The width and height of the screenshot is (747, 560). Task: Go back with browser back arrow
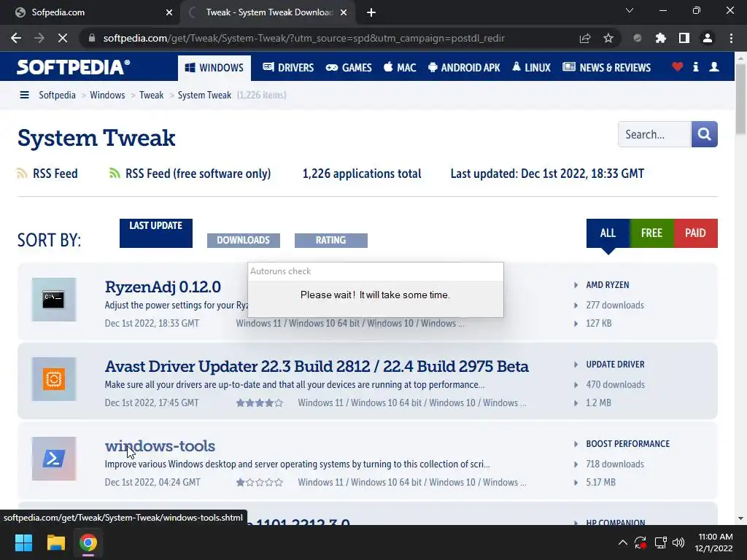click(16, 38)
